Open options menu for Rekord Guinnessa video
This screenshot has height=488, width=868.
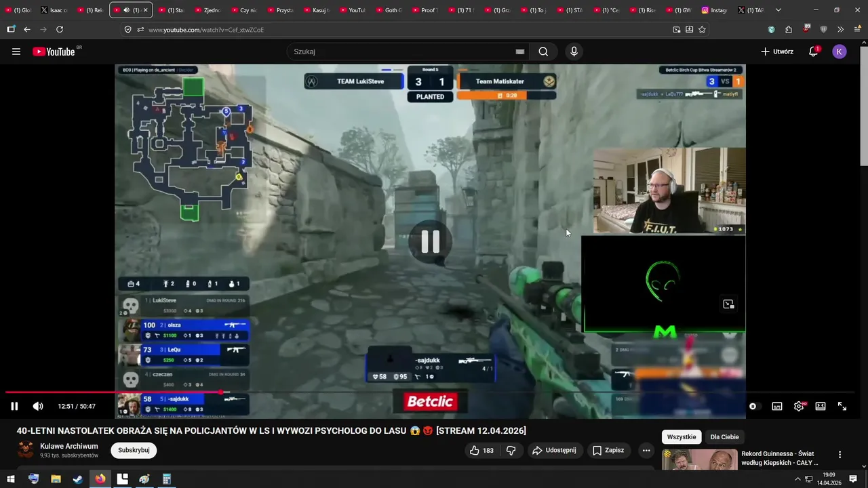840,455
